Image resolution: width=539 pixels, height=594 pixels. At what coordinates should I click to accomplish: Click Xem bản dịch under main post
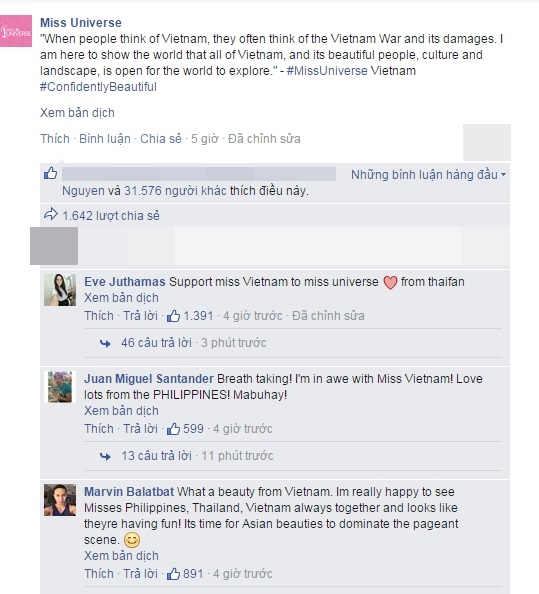77,113
